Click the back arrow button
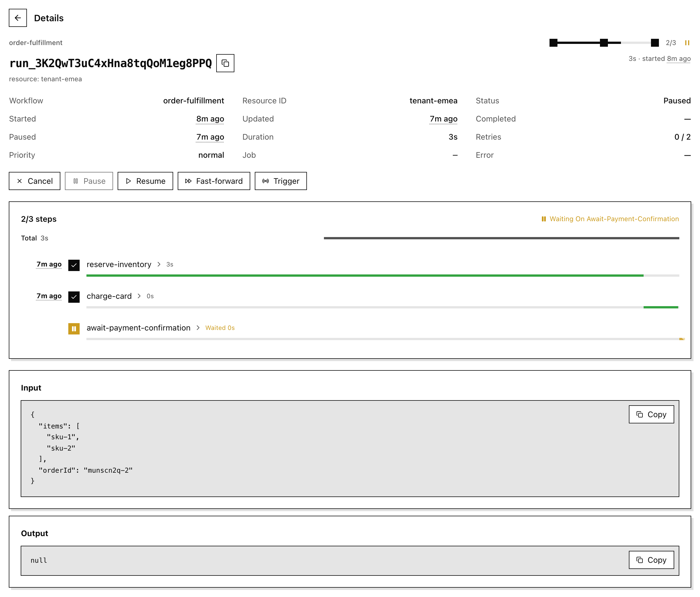This screenshot has height=597, width=700. (18, 18)
